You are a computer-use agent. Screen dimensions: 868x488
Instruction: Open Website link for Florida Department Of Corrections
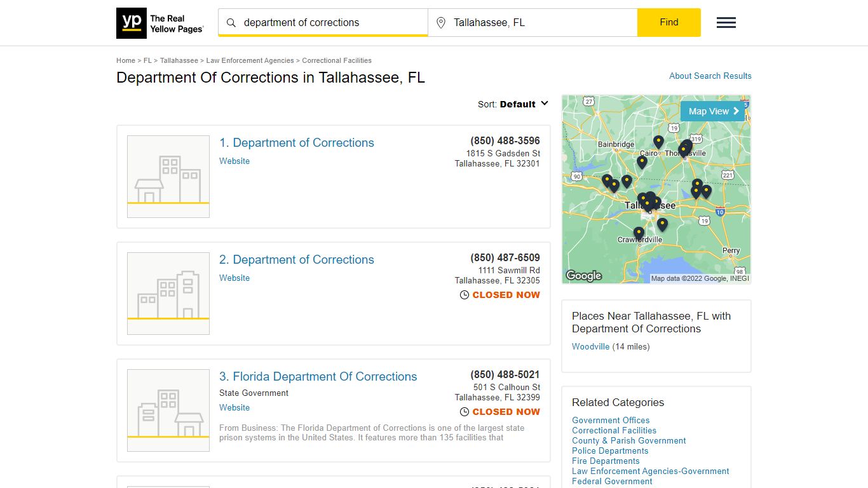click(x=234, y=408)
